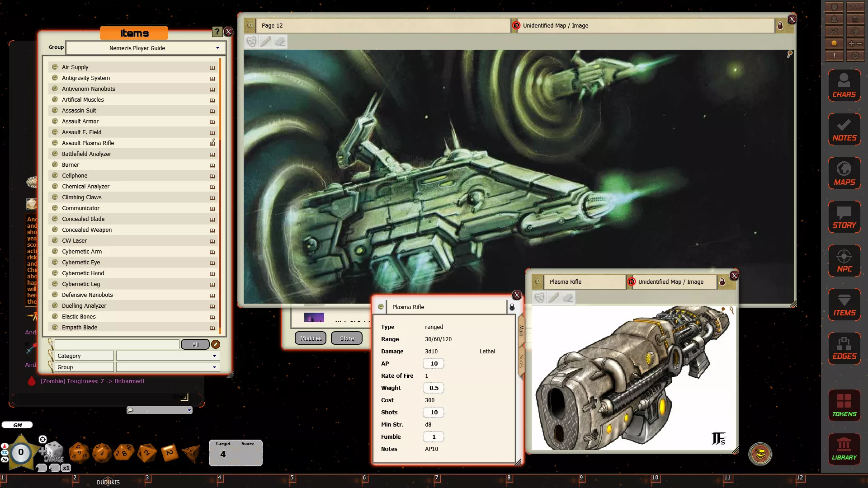Click the Items list vertical scrollbar
868x488 pixels.
pos(220,195)
